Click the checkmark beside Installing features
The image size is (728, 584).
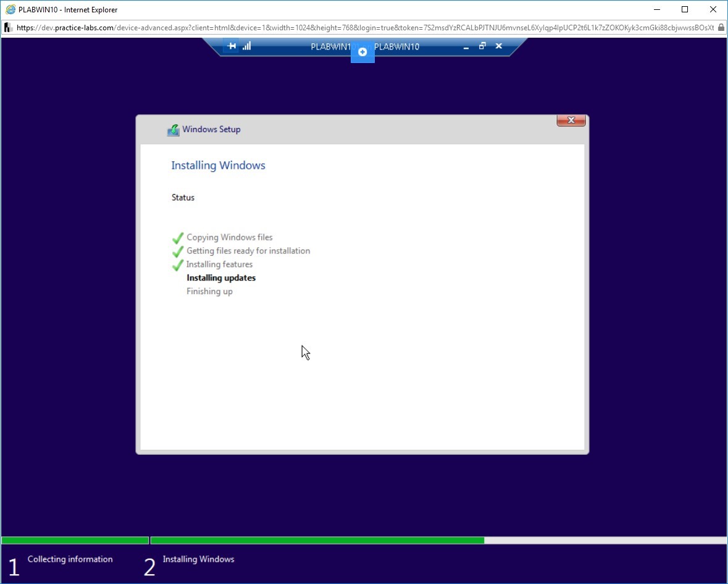(x=178, y=265)
